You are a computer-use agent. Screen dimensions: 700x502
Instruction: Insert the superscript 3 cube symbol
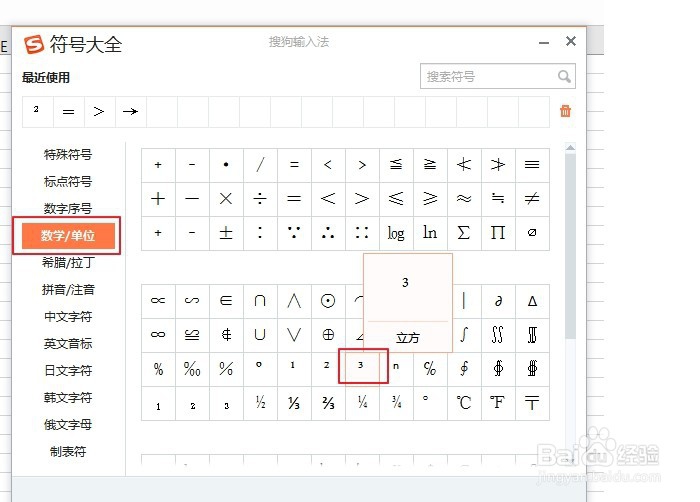tap(362, 367)
